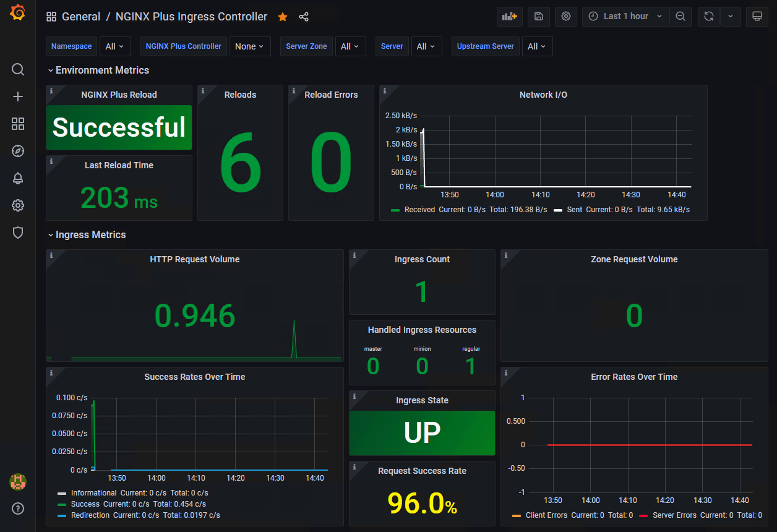Open the Last 1 hour time picker
777x532 pixels.
pos(625,17)
